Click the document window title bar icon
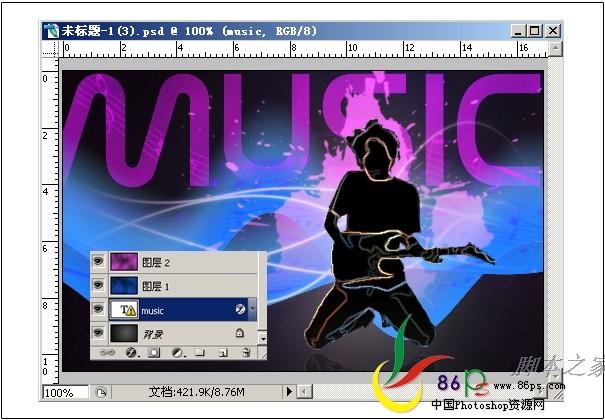The width and height of the screenshot is (605, 420). 51,31
